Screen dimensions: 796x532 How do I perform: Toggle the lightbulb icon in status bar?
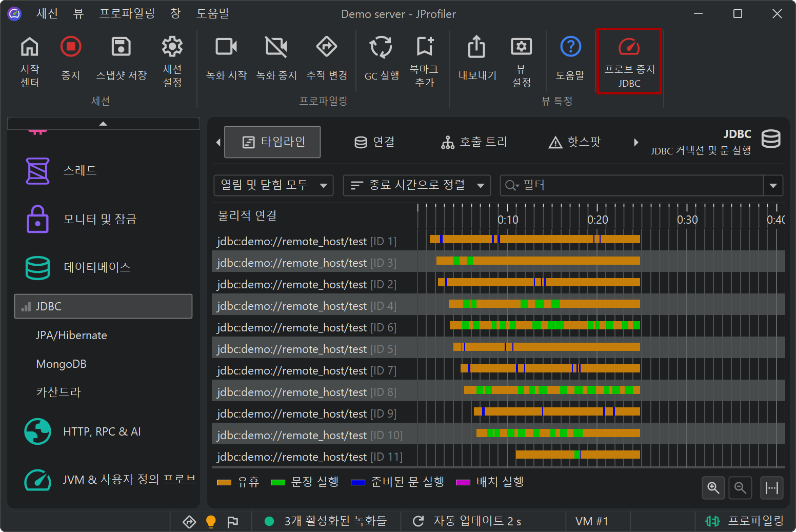click(211, 521)
